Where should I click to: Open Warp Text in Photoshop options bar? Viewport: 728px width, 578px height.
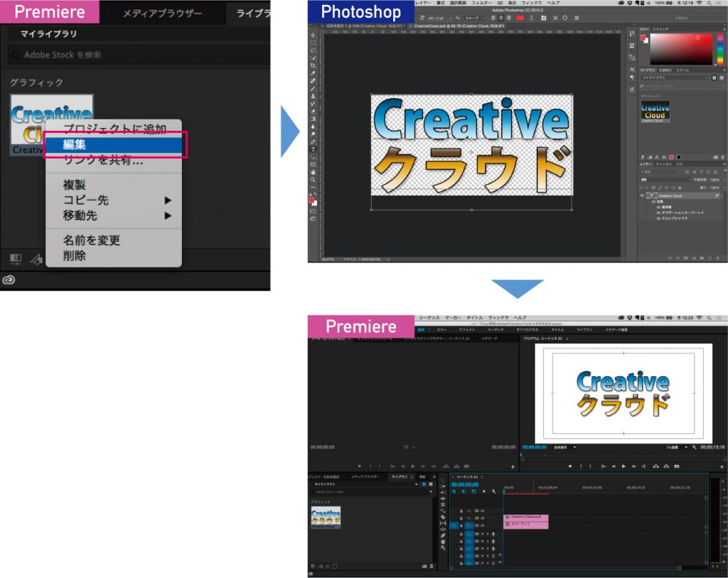coord(532,18)
